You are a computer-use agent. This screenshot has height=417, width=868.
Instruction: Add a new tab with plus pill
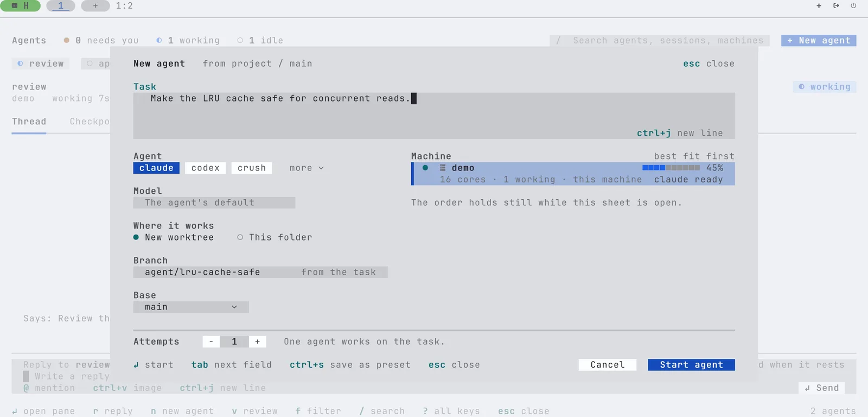tap(95, 5)
